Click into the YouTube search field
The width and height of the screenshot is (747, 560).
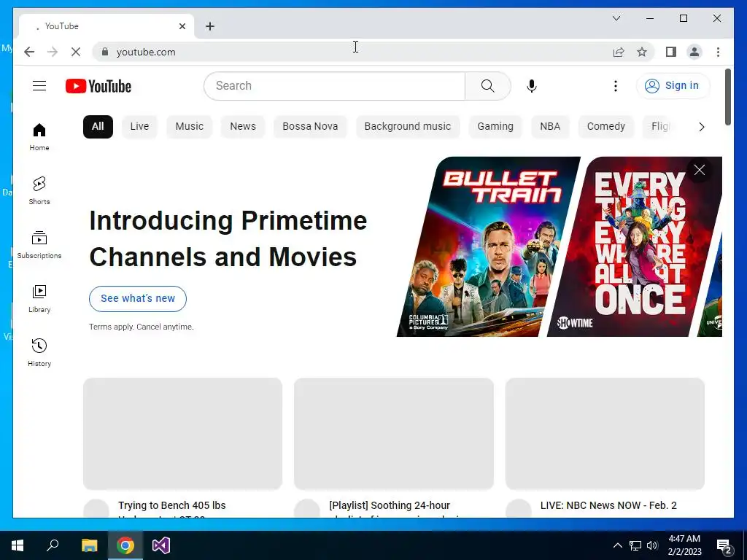334,86
